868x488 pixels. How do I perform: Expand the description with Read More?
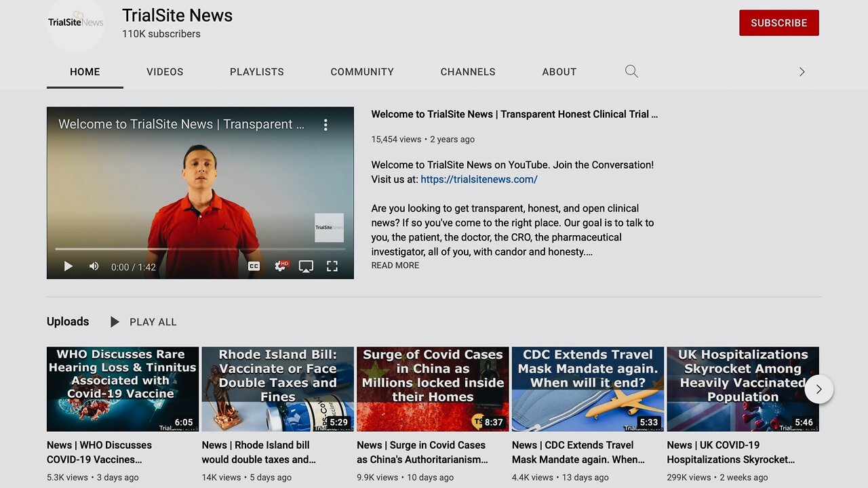click(395, 265)
